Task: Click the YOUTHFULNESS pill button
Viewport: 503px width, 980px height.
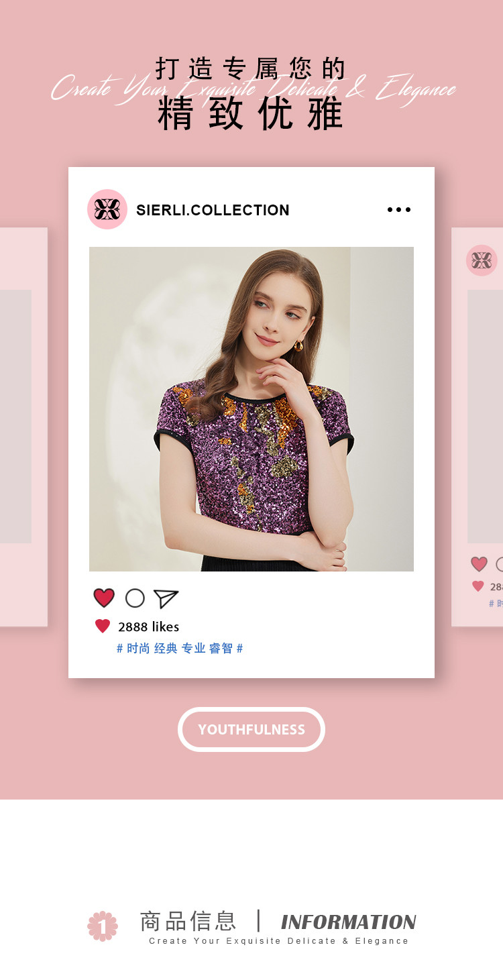Action: tap(251, 729)
